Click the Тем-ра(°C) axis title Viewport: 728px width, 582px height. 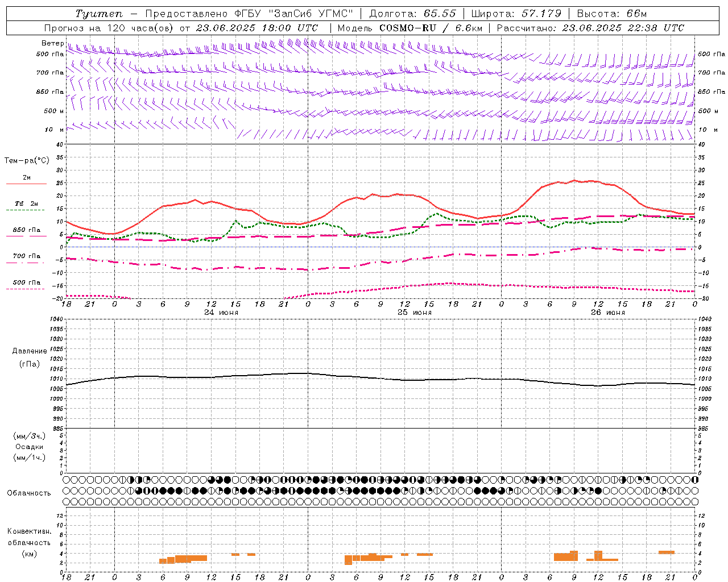point(27,161)
